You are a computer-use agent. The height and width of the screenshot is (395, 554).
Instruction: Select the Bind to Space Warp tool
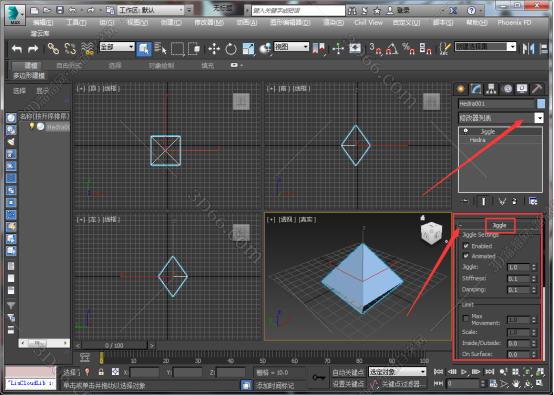87,49
